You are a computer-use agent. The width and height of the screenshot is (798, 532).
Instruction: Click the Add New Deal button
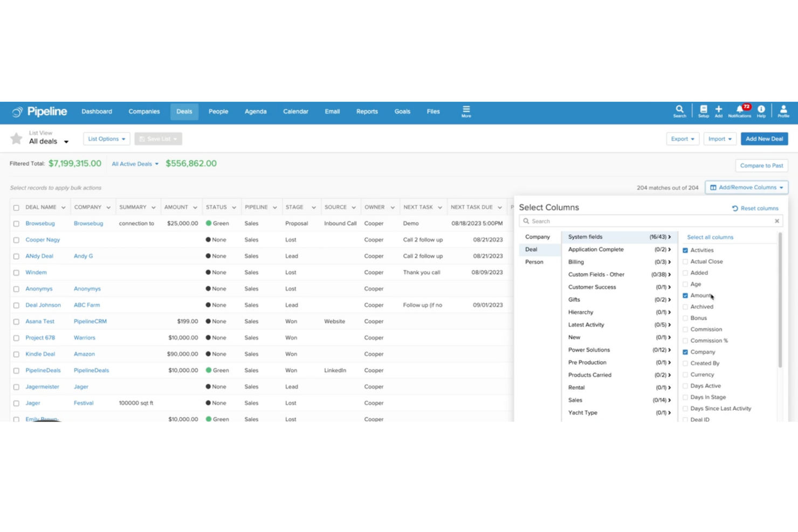[764, 139]
